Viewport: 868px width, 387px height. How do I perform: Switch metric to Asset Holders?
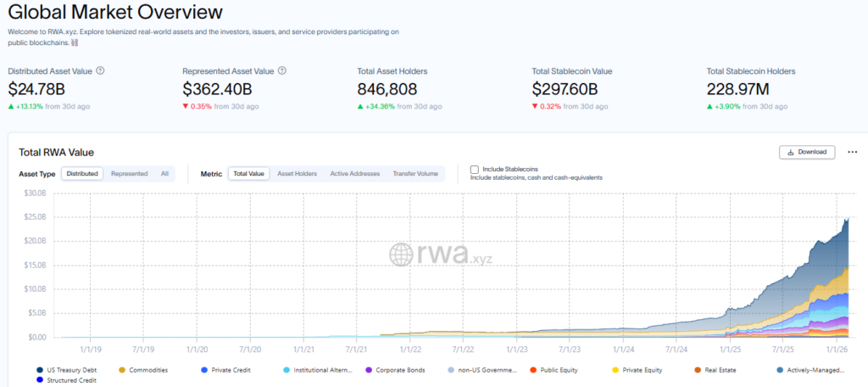click(x=297, y=174)
